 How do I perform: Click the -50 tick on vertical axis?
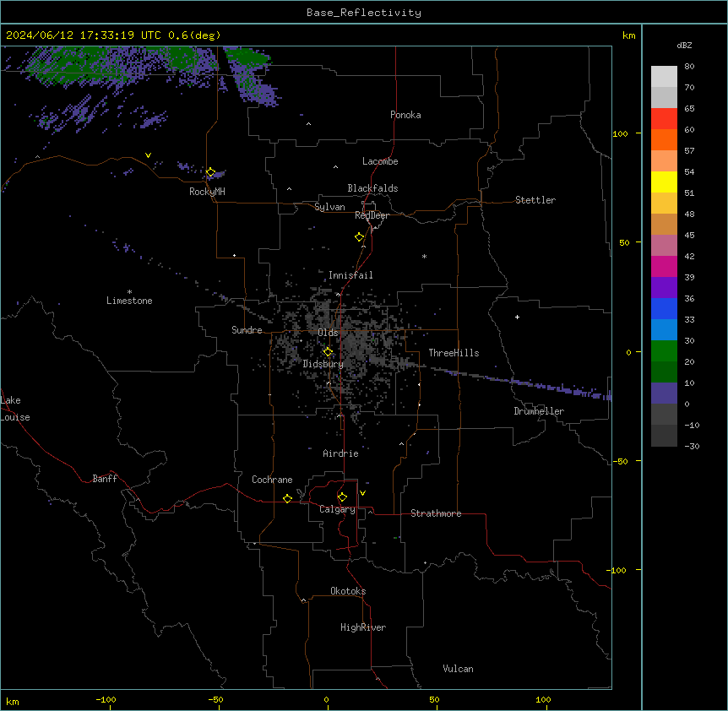[620, 461]
